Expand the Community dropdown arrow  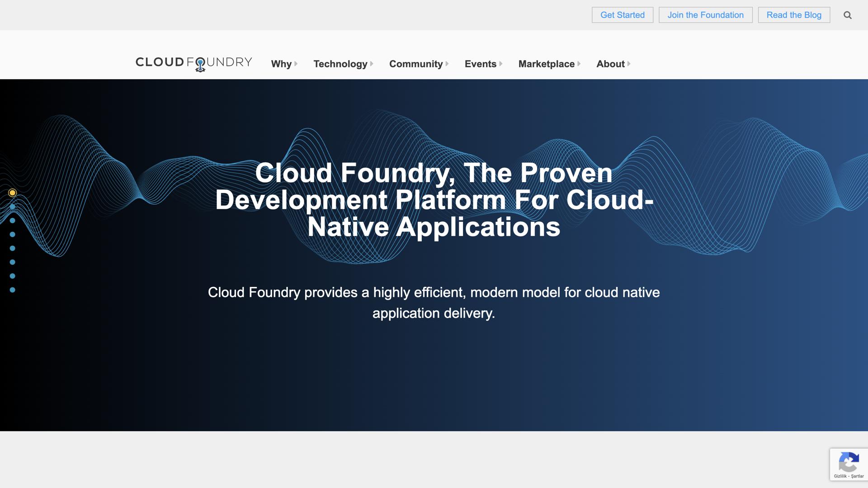pyautogui.click(x=447, y=64)
